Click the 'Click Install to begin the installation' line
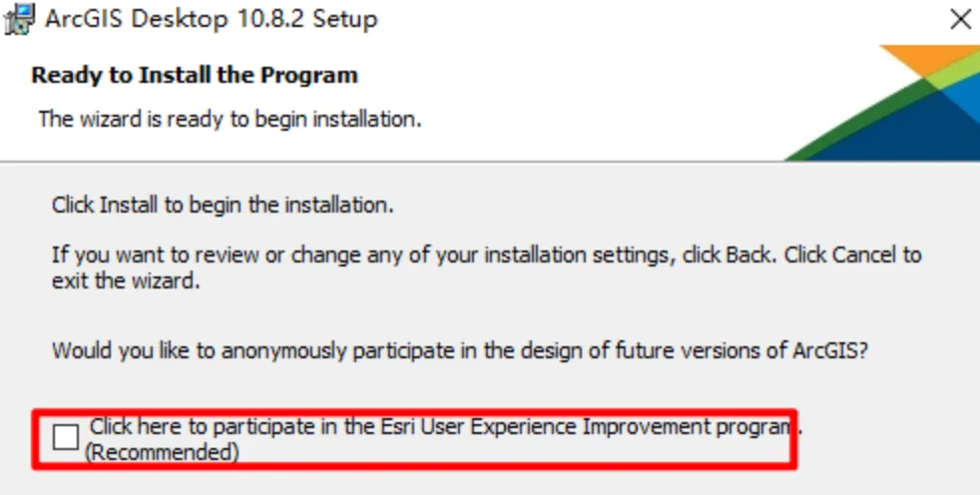The image size is (980, 495). coord(223,207)
